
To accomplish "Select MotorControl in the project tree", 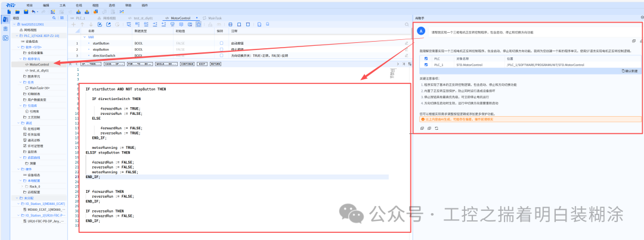I will point(39,64).
